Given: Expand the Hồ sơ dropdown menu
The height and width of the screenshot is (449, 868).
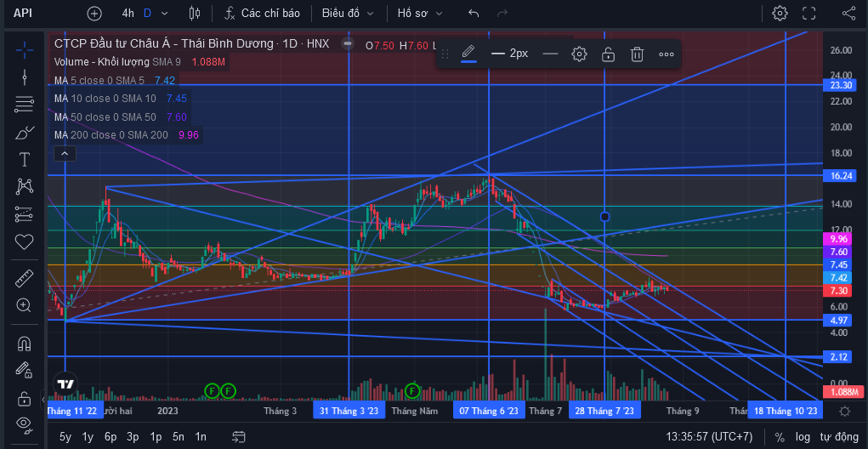Looking at the screenshot, I should (420, 14).
